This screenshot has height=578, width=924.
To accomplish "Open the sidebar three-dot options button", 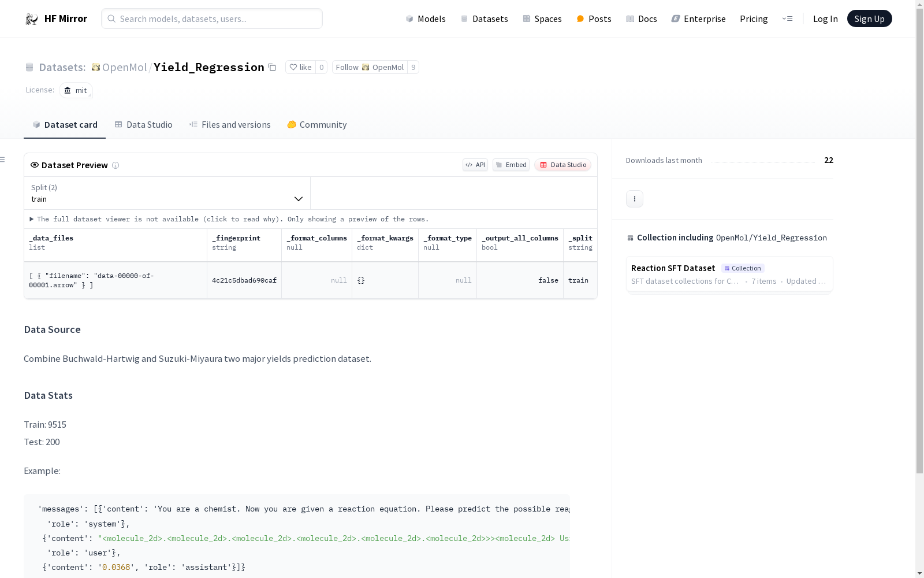I will point(635,199).
